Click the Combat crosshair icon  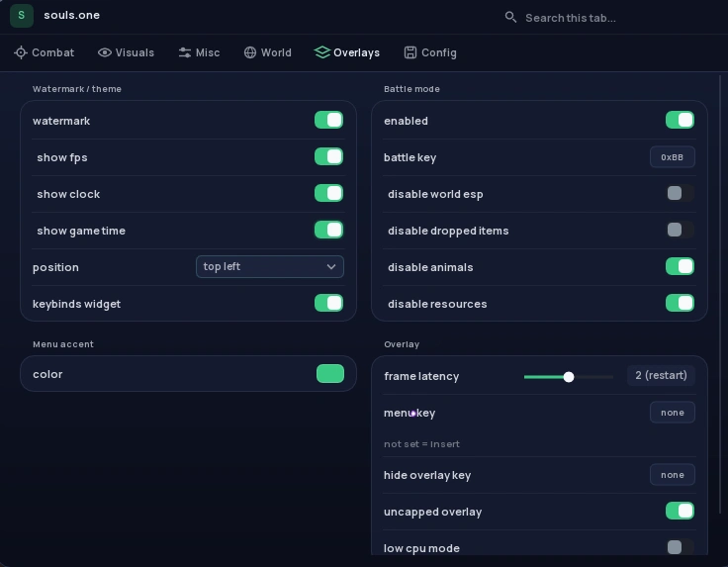(21, 52)
